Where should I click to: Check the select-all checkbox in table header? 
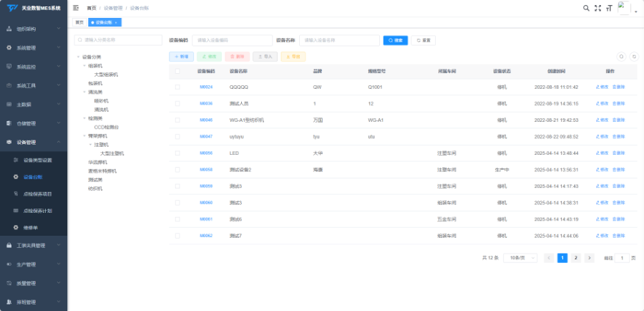coord(177,71)
